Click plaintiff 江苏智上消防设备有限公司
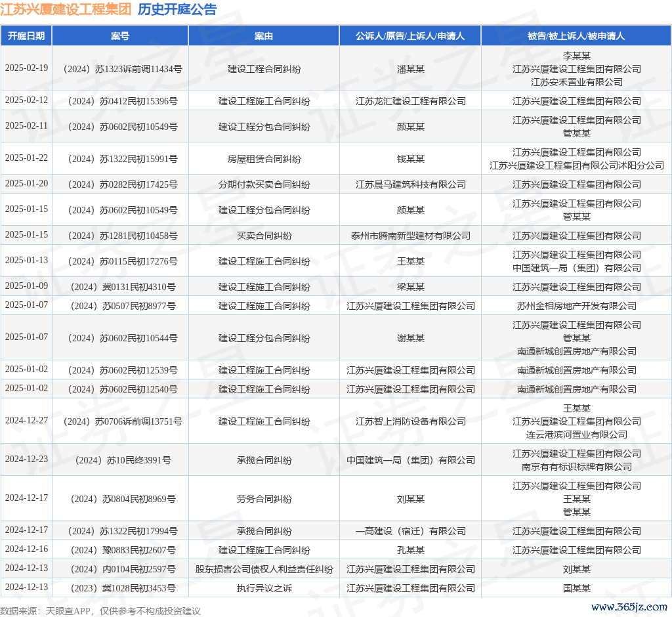The width and height of the screenshot is (672, 617). tap(411, 421)
